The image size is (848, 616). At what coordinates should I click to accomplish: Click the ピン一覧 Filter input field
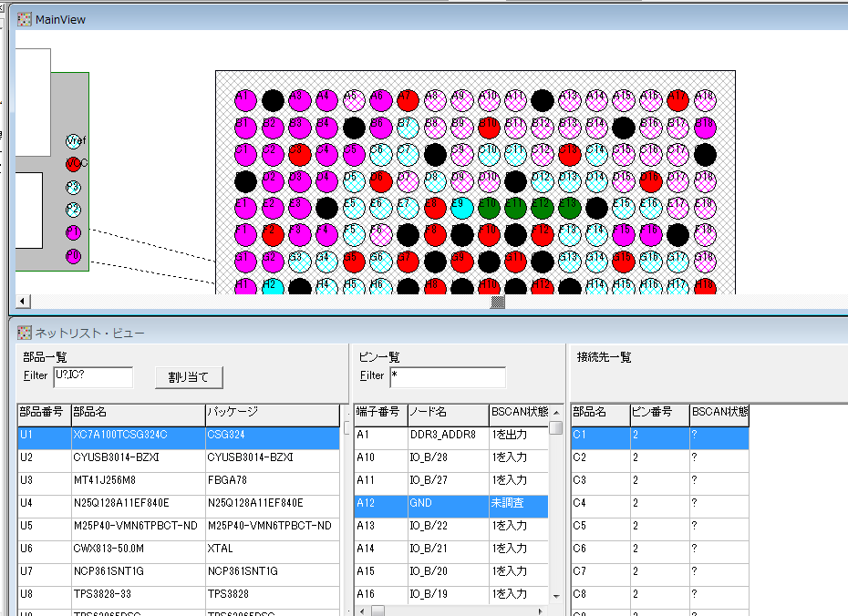[x=447, y=376]
